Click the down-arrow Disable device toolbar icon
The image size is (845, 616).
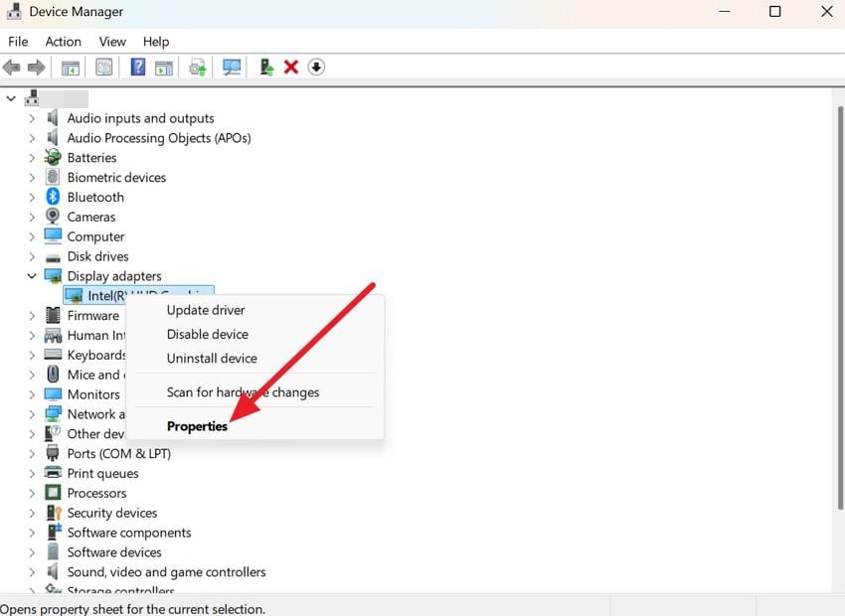pyautogui.click(x=316, y=67)
